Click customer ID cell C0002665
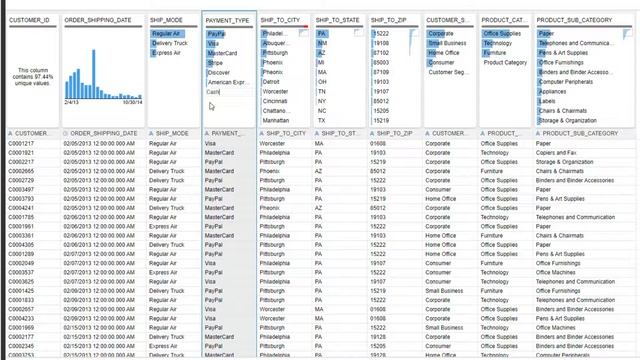This screenshot has width=640, height=360. pyautogui.click(x=21, y=171)
